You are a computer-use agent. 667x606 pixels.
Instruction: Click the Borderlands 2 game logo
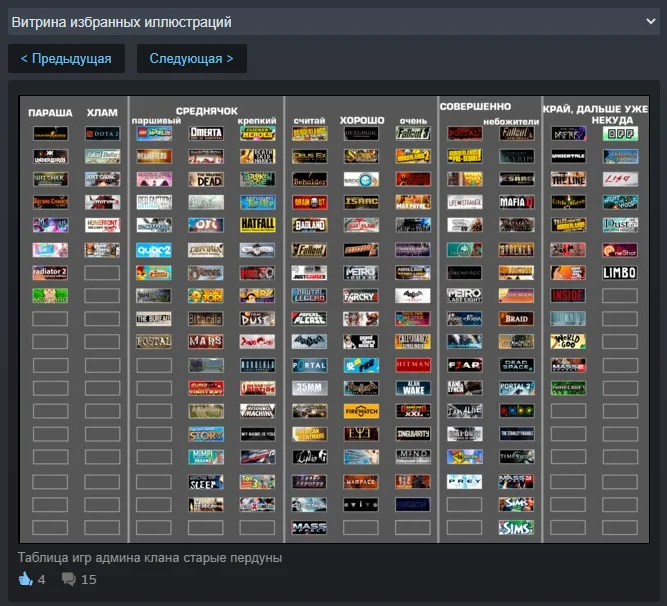pyautogui.click(x=413, y=156)
